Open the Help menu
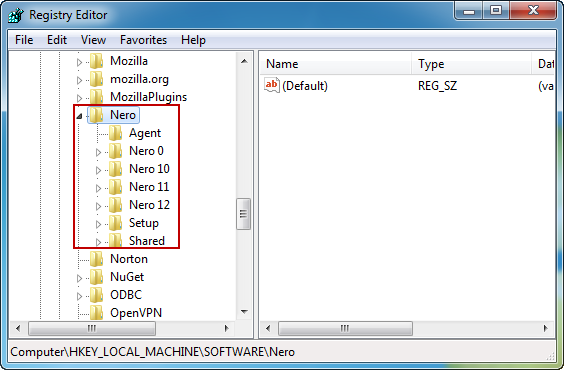 click(193, 40)
